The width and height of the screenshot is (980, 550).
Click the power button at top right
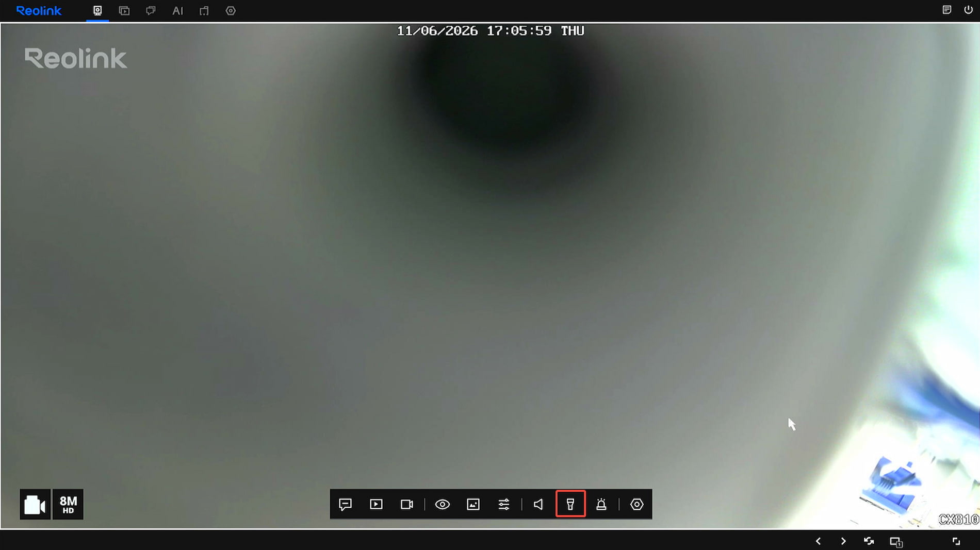(968, 10)
